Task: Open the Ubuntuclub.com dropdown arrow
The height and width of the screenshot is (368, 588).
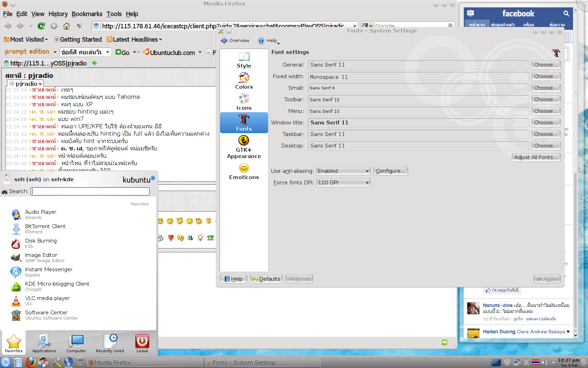Action: coord(200,52)
